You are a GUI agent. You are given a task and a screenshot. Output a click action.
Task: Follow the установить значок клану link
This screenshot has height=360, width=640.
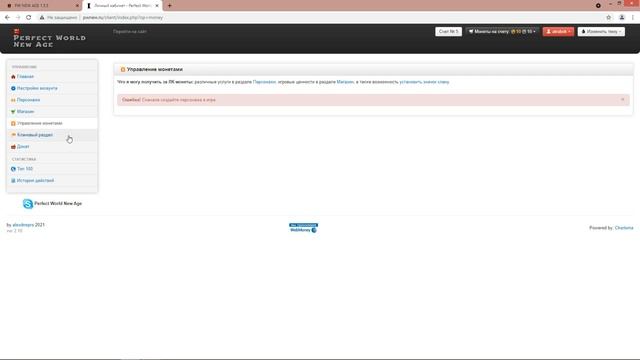click(424, 82)
